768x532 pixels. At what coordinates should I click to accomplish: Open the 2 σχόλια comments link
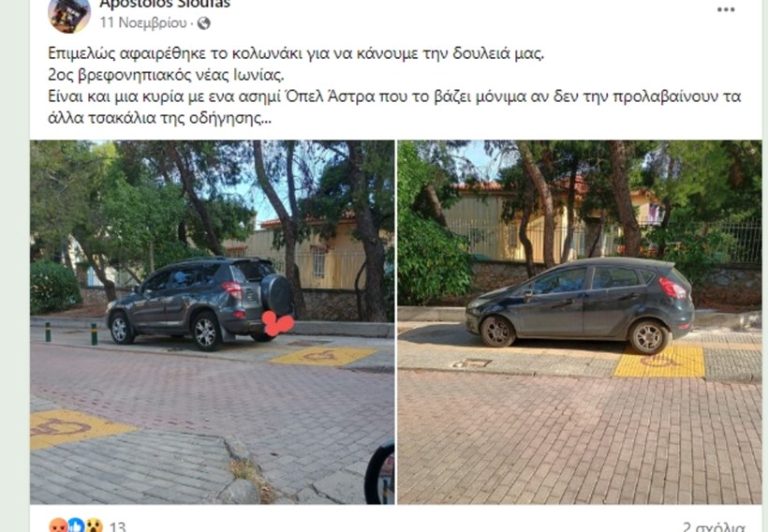714,527
